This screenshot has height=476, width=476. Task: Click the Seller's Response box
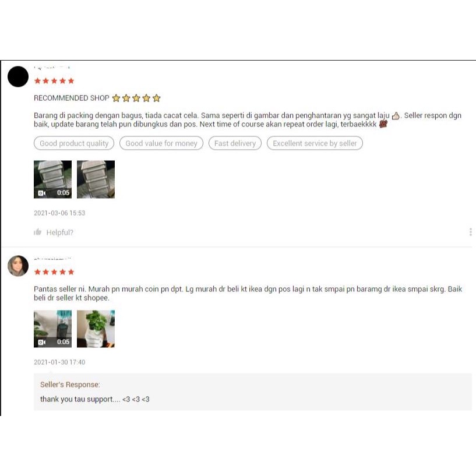[x=253, y=392]
